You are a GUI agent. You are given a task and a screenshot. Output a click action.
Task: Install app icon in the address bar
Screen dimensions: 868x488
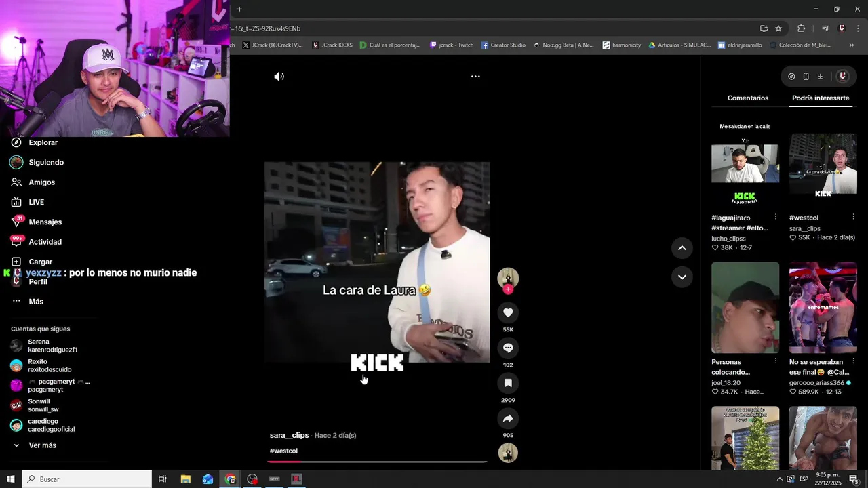(764, 28)
